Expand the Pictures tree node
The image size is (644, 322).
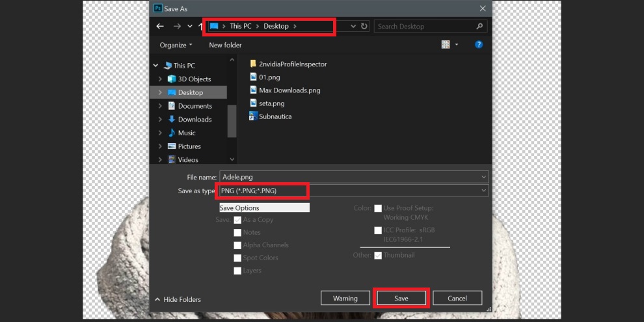[x=160, y=146]
